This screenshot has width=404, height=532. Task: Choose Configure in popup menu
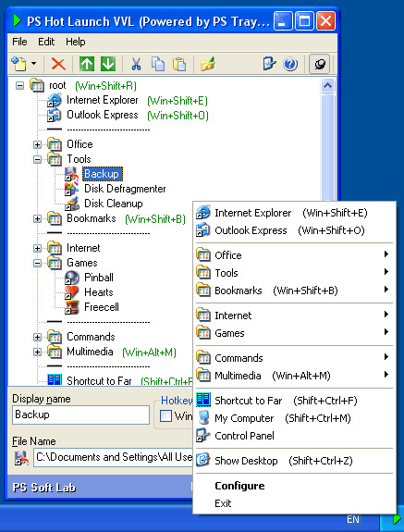point(294,486)
